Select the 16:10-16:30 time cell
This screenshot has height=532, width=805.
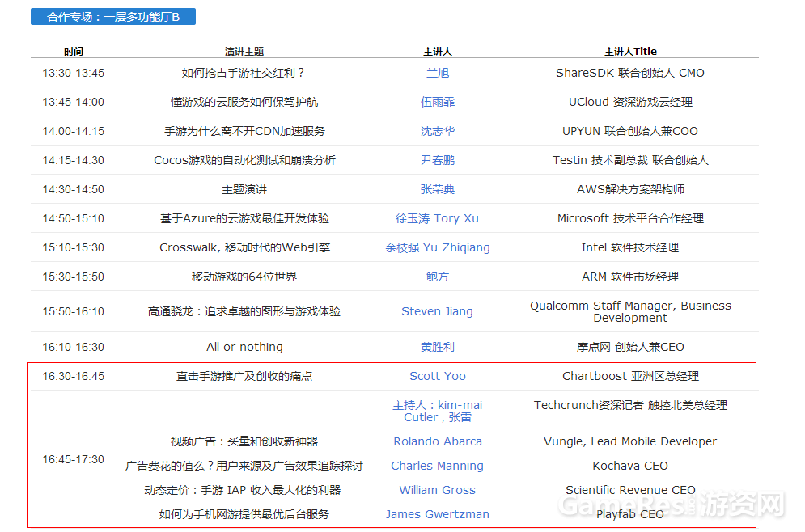tap(74, 348)
